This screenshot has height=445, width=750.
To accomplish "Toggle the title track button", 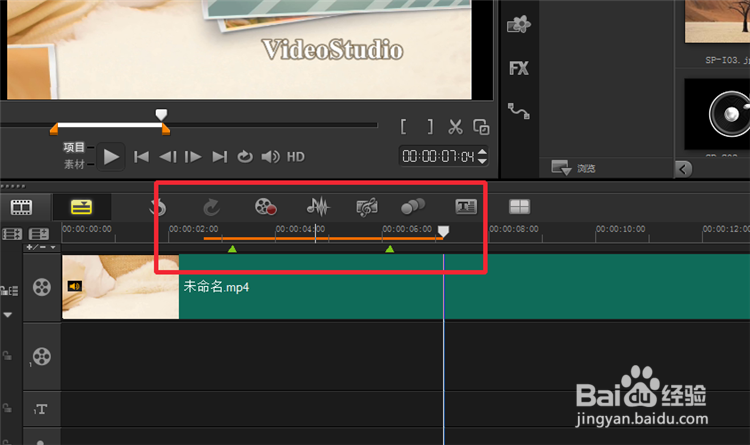I will tap(42, 409).
